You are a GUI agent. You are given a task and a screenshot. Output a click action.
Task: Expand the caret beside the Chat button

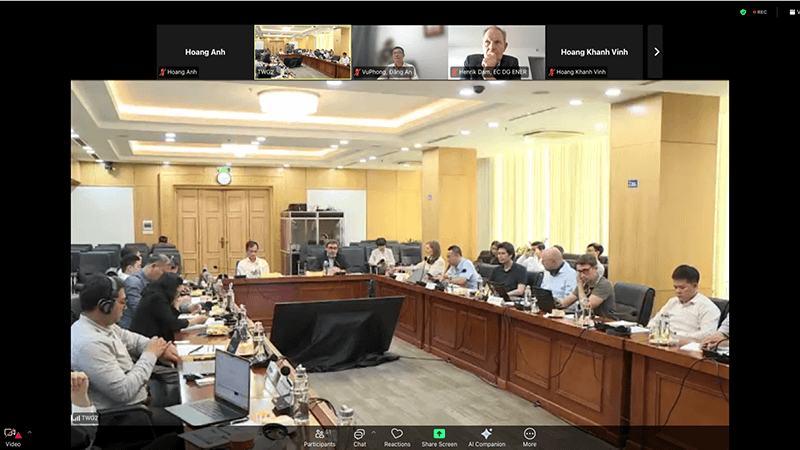click(x=374, y=432)
